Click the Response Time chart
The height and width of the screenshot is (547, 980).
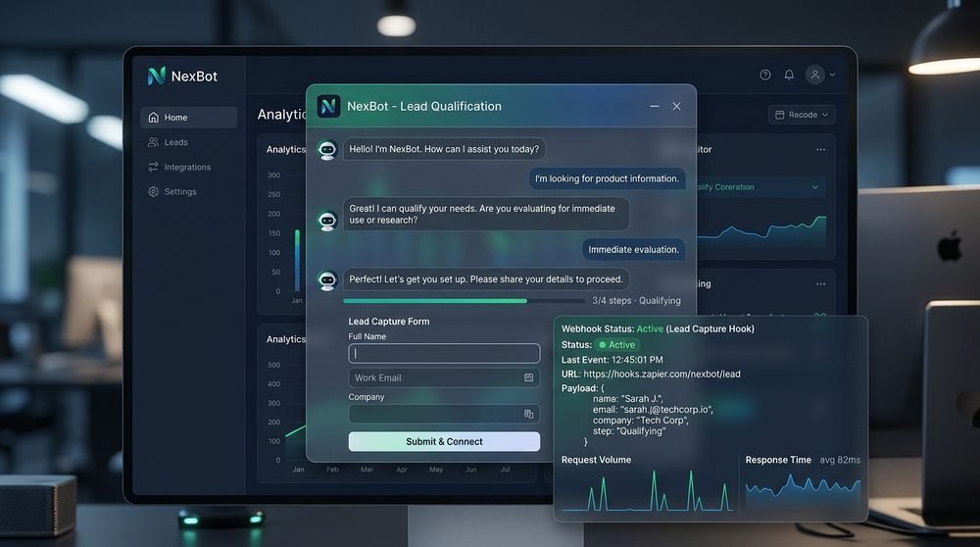[x=804, y=493]
